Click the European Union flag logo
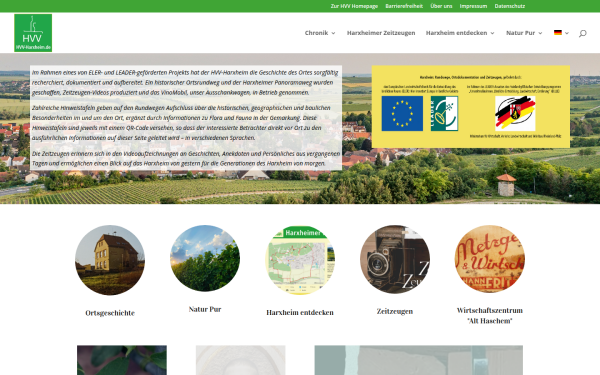Image resolution: width=600 pixels, height=375 pixels. [x=402, y=113]
